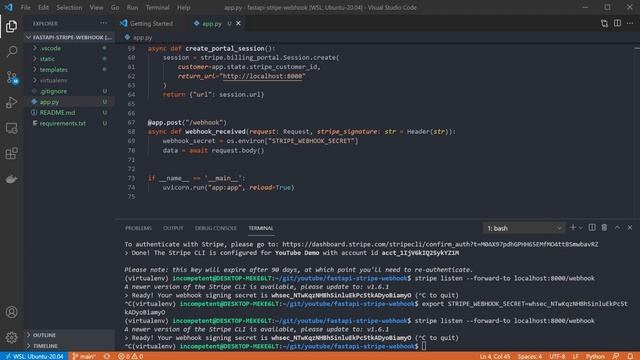This screenshot has height=360, width=640.
Task: Open the Accounts menu icon
Action: click(x=11, y=312)
